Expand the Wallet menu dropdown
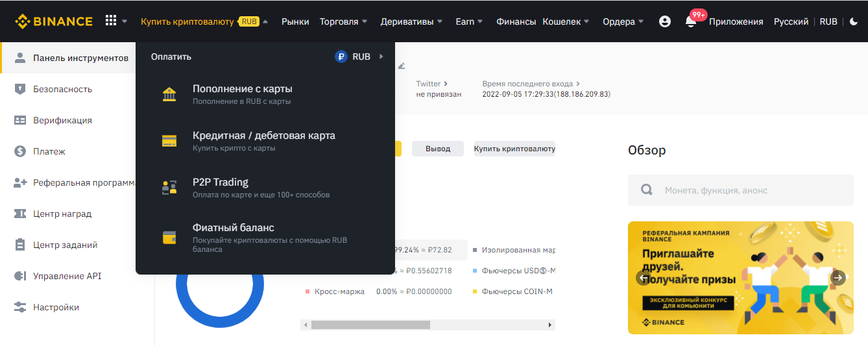The width and height of the screenshot is (868, 346). pos(586,21)
